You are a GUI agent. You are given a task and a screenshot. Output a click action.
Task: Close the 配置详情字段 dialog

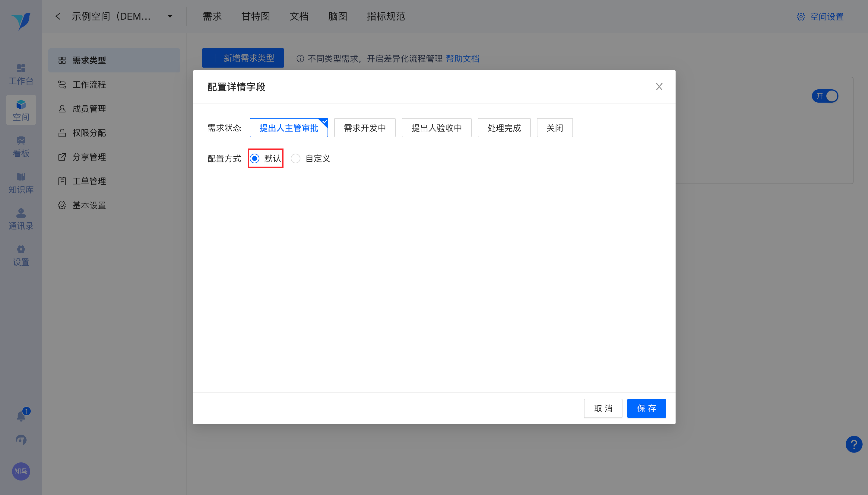[x=659, y=87]
